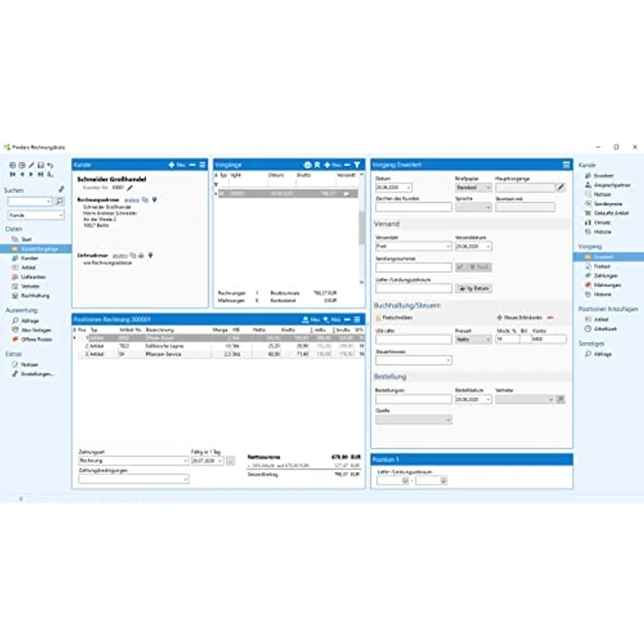Click the map pin icon next to Rechnungsadresse

[x=154, y=200]
